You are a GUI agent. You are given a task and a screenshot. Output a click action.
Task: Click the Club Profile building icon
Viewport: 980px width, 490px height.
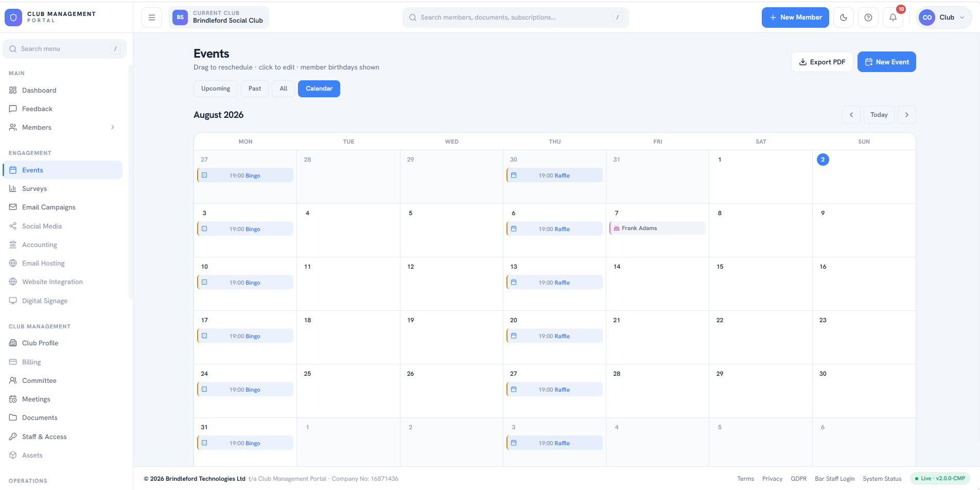point(13,343)
